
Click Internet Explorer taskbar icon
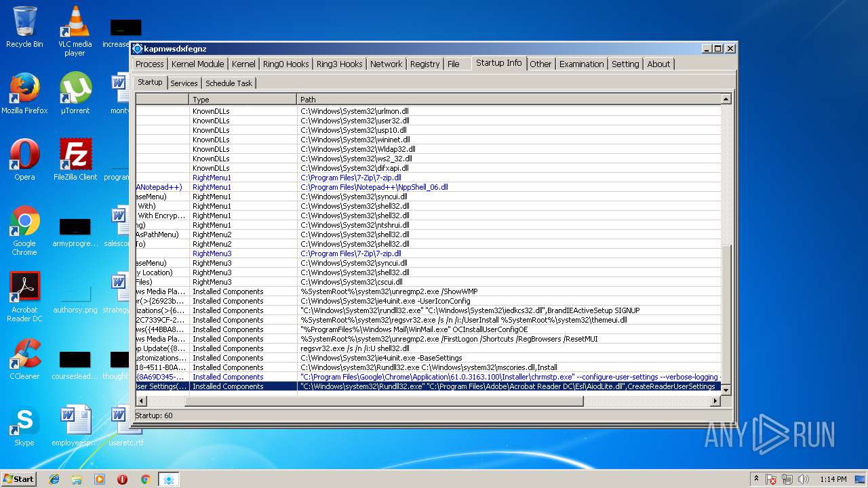click(54, 479)
